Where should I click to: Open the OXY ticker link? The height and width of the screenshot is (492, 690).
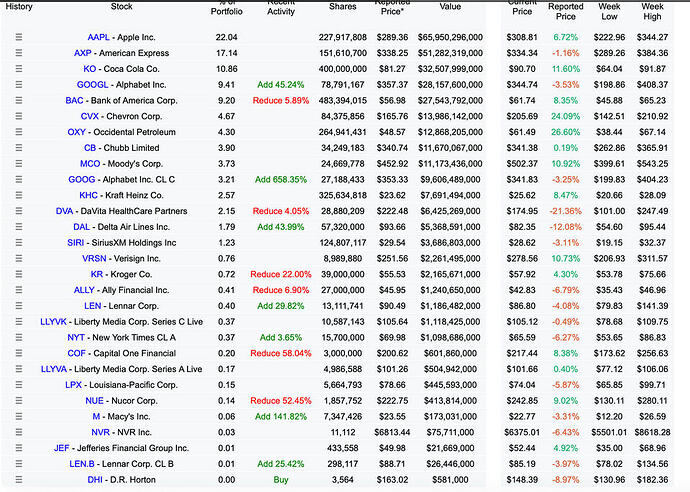(77, 132)
